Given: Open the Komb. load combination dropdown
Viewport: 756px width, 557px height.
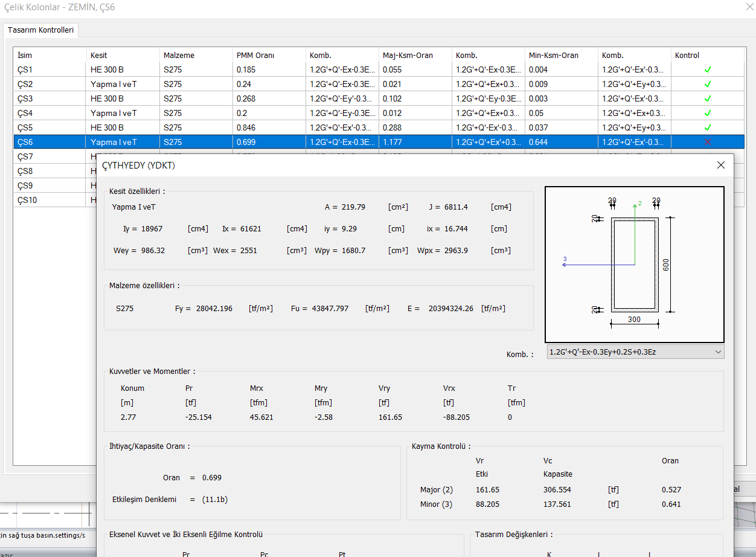Looking at the screenshot, I should tap(635, 352).
